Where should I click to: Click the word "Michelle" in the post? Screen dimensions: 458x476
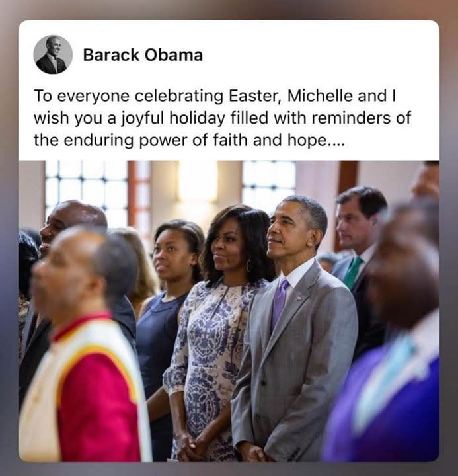tap(320, 96)
